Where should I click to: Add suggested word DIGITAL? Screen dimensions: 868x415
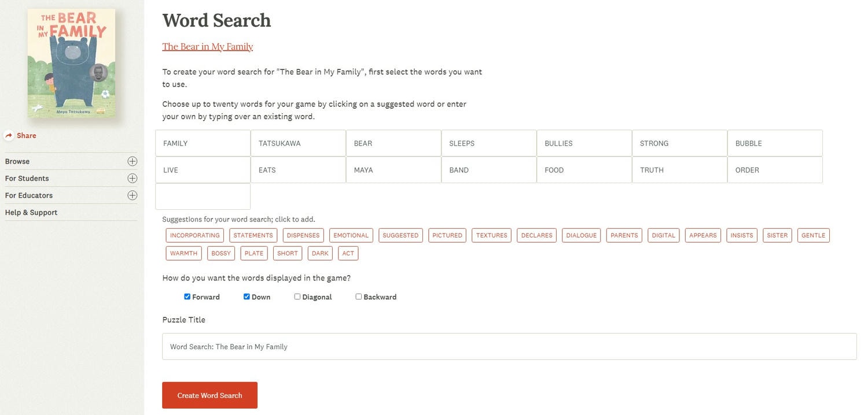[664, 235]
